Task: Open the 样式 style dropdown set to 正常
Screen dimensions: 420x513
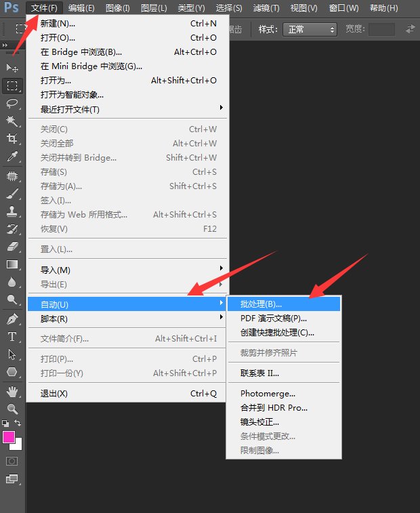Action: [310, 29]
